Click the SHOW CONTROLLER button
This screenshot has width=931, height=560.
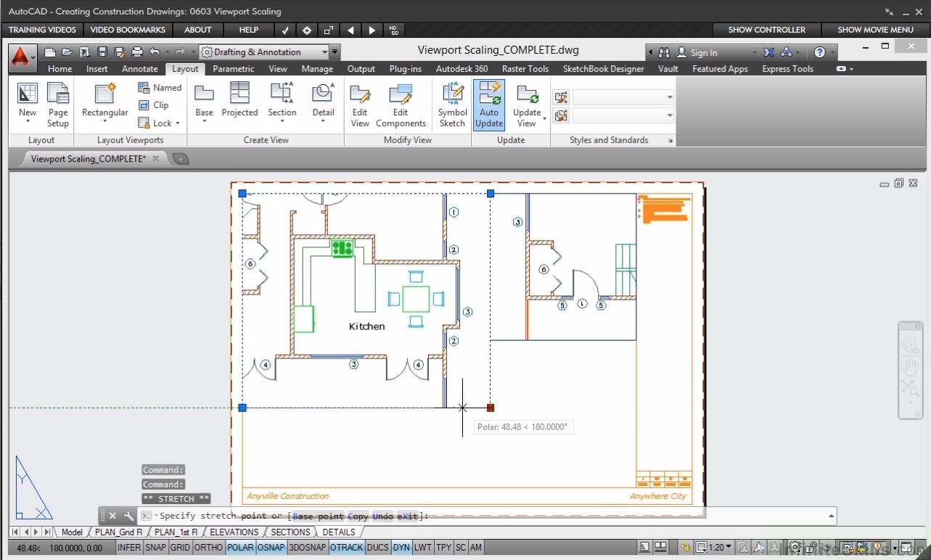[766, 30]
